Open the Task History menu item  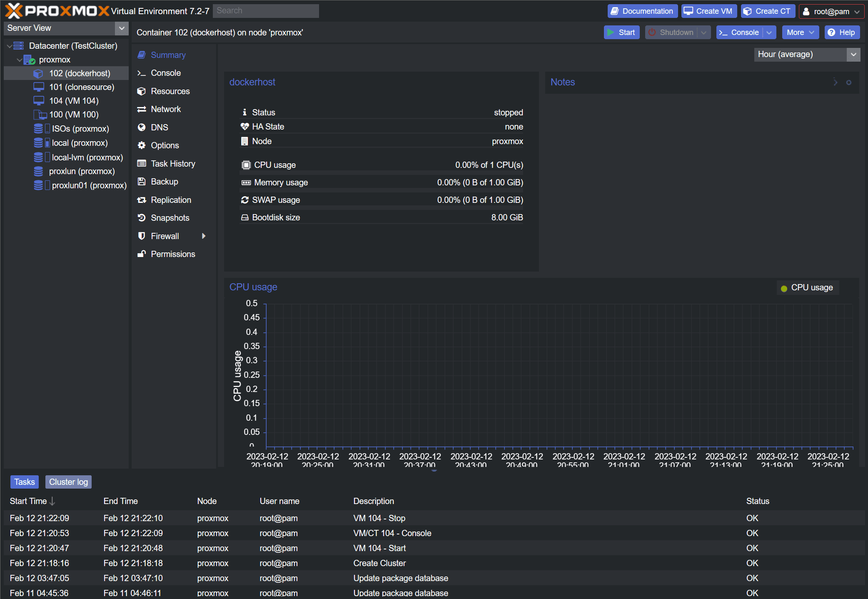(173, 164)
